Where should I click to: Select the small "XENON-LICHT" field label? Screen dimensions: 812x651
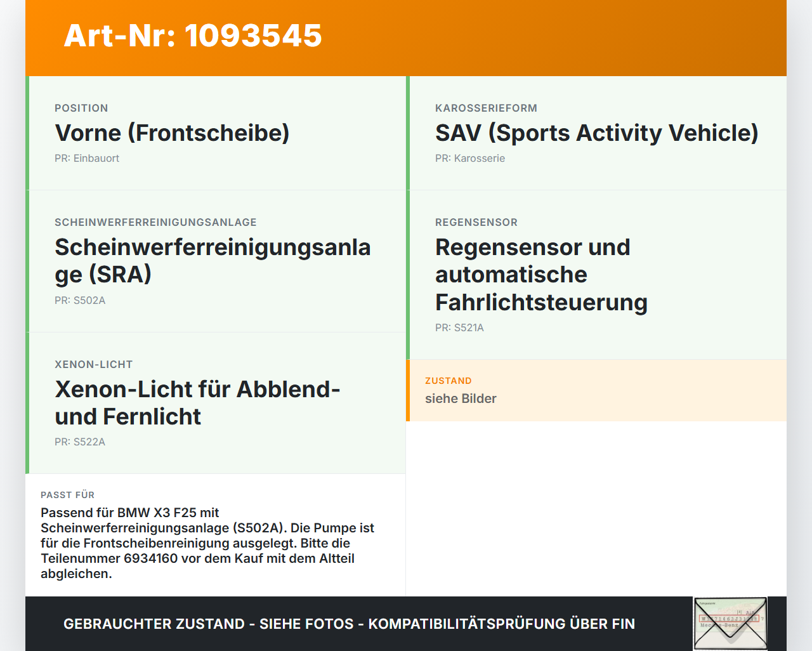point(94,364)
